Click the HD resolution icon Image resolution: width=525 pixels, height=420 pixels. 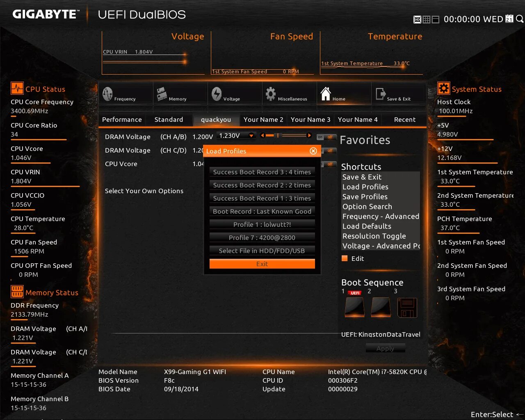click(417, 19)
